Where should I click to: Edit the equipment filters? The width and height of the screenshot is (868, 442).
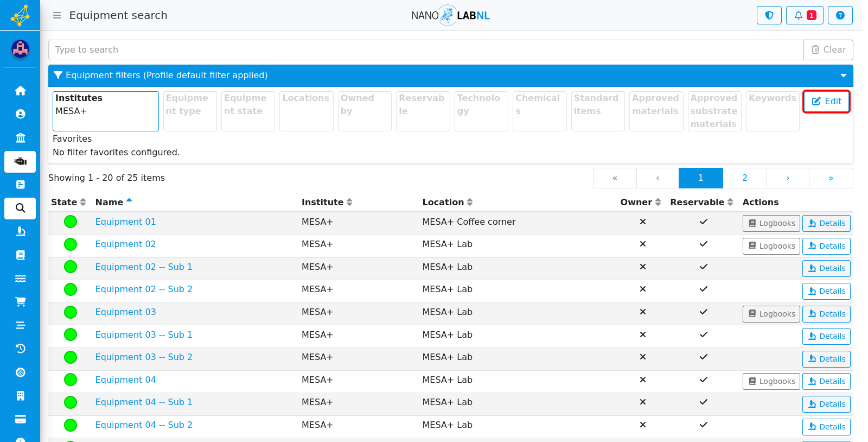826,102
